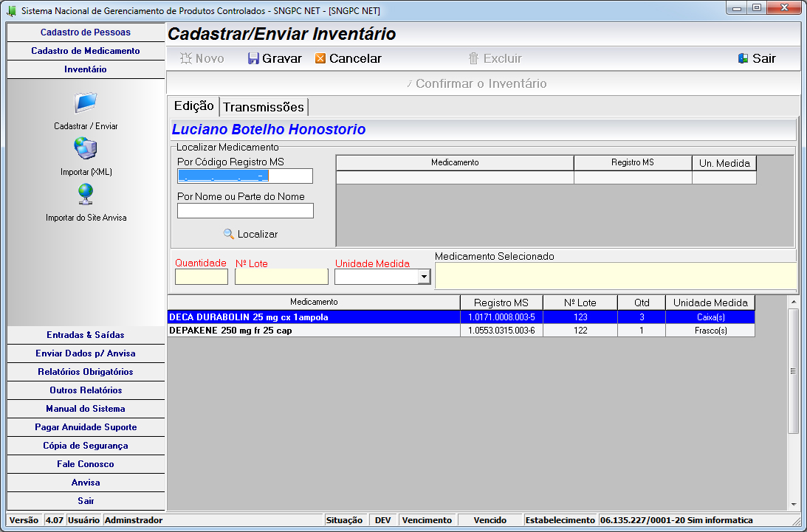Expand the Cadastro de Medicamento section
The image size is (807, 532).
coord(85,51)
